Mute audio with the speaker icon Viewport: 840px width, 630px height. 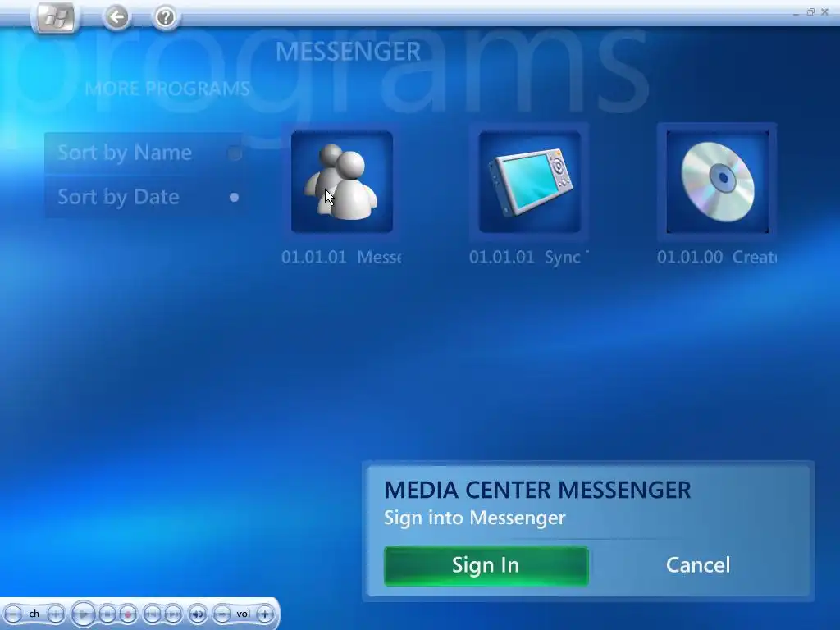point(197,614)
